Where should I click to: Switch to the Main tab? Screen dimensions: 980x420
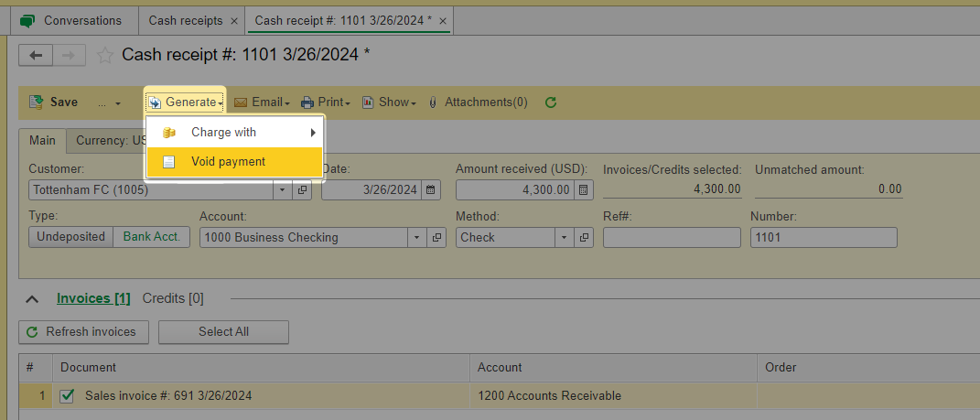(x=42, y=141)
